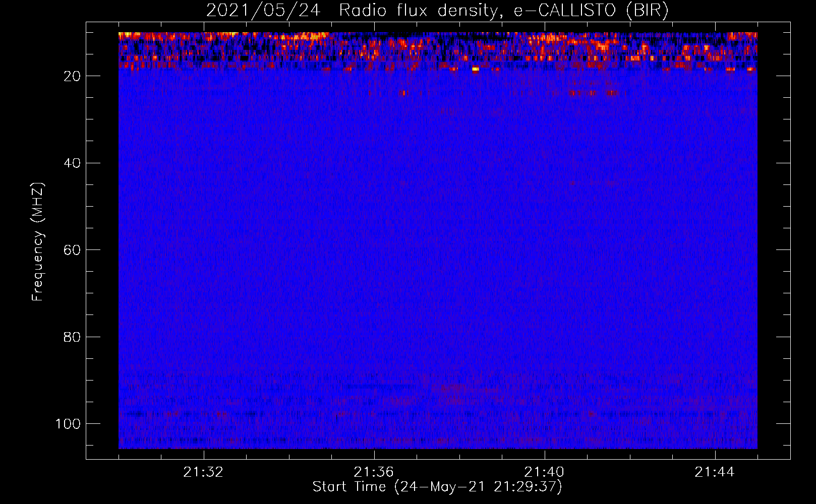Click the plot title "Radio flux density, e-CALLISTO (BIR)"
Viewport: 816px width, 504px height.
[x=504, y=11]
